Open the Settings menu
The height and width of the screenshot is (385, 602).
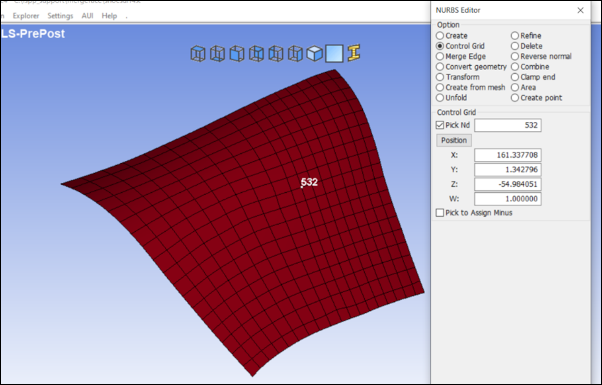point(60,16)
